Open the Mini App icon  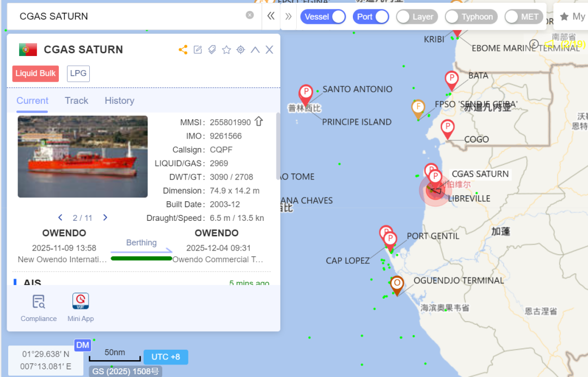81,302
